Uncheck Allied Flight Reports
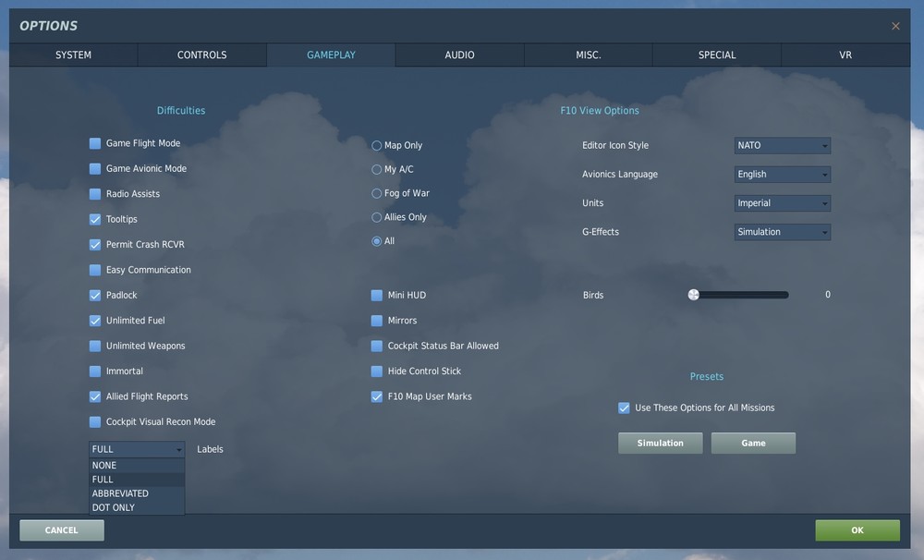Viewport: 924px width, 560px height. (95, 396)
